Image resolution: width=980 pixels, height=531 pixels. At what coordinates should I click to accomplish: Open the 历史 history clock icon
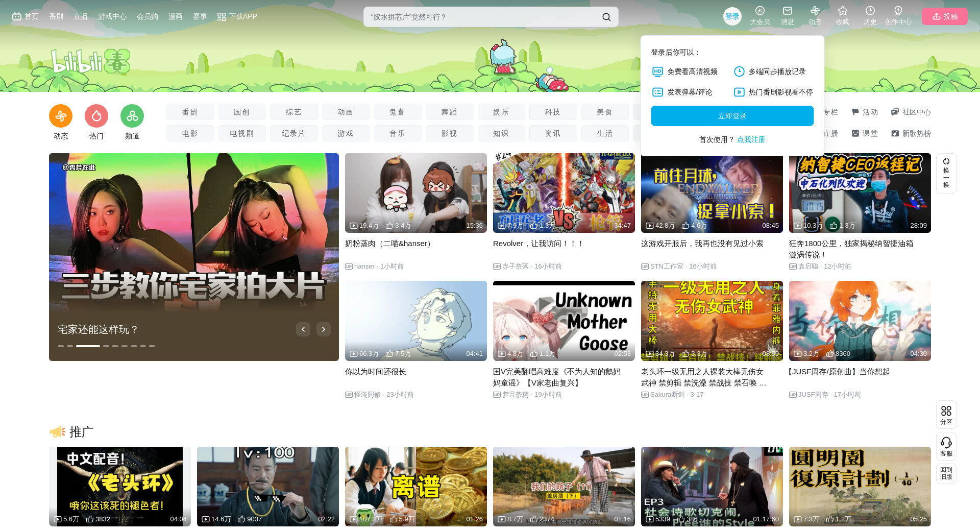pyautogui.click(x=870, y=11)
